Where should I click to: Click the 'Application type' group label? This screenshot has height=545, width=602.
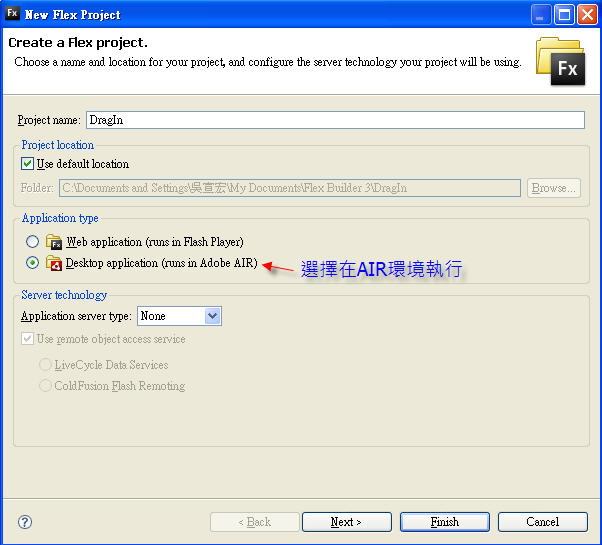coord(60,218)
